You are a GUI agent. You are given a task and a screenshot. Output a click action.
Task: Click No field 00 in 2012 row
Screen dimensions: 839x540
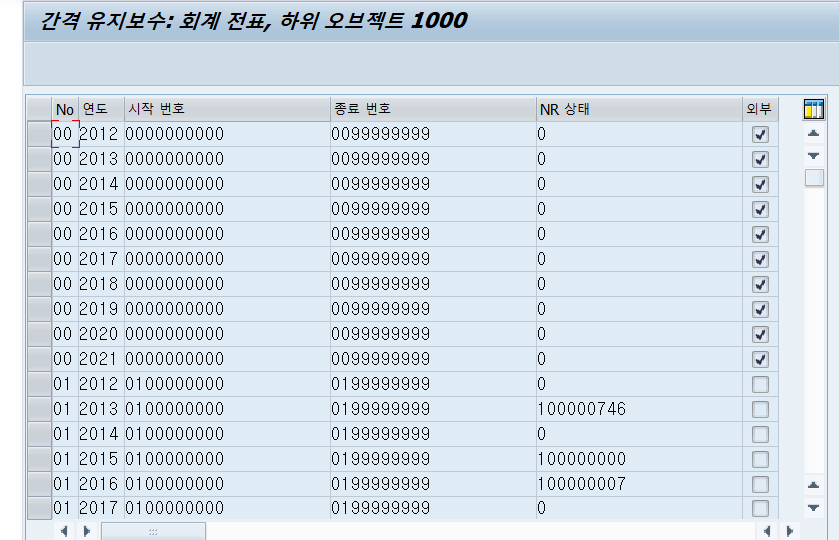tap(65, 134)
